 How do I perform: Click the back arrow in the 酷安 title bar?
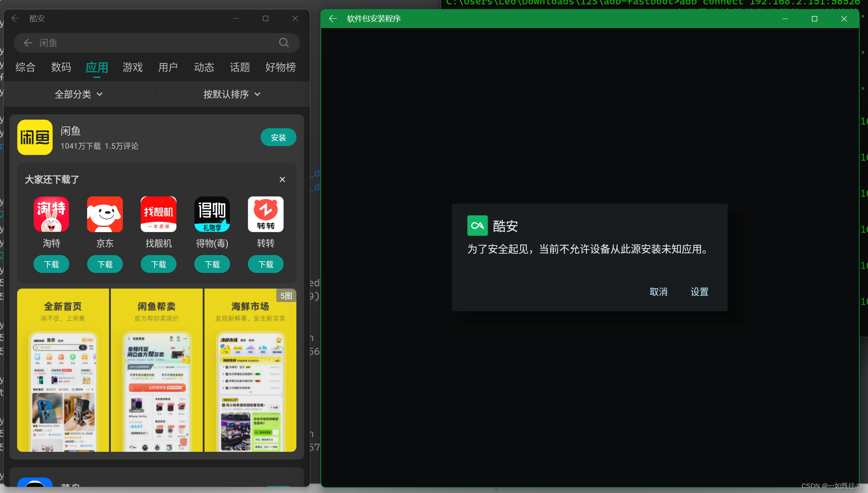click(15, 18)
